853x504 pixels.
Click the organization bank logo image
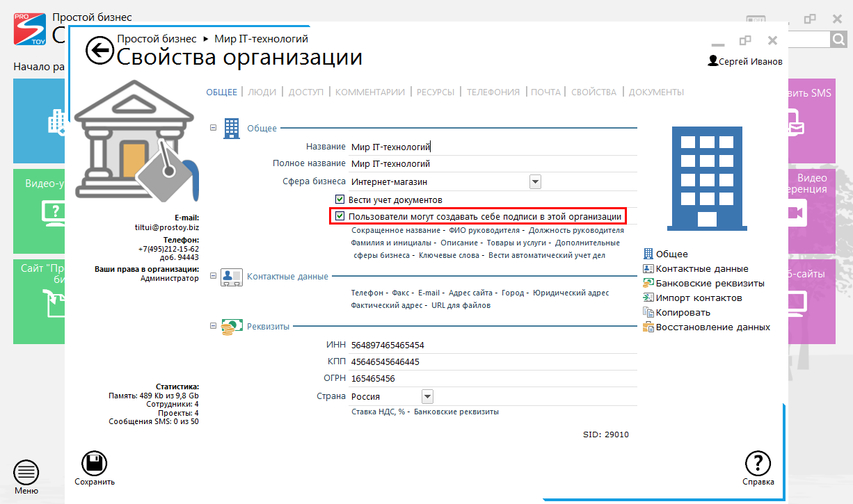pyautogui.click(x=137, y=141)
